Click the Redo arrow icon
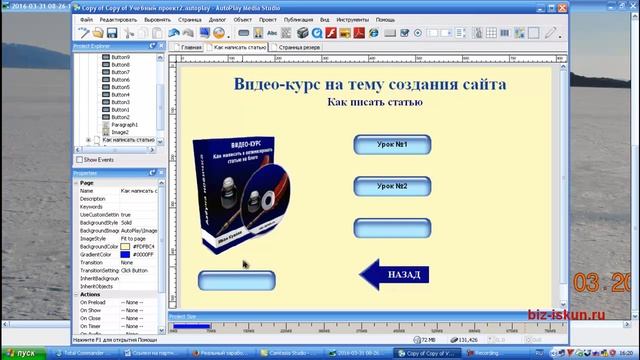The image size is (640, 360). coord(188,33)
